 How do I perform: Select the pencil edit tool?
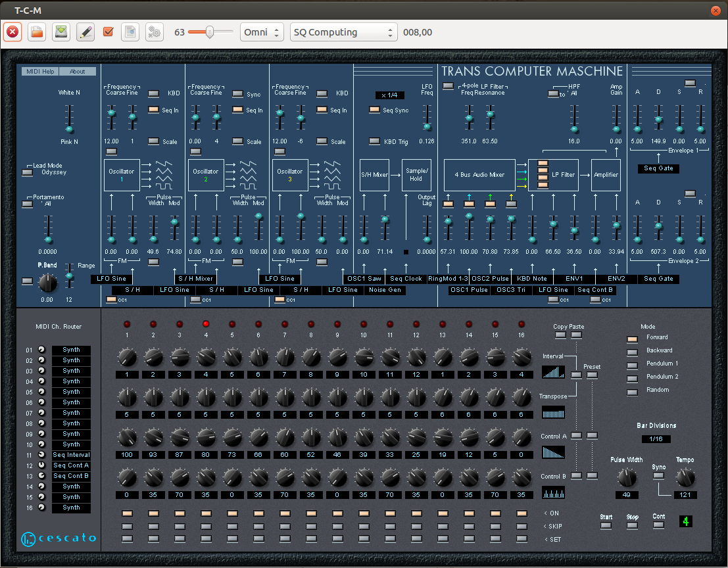pyautogui.click(x=85, y=32)
